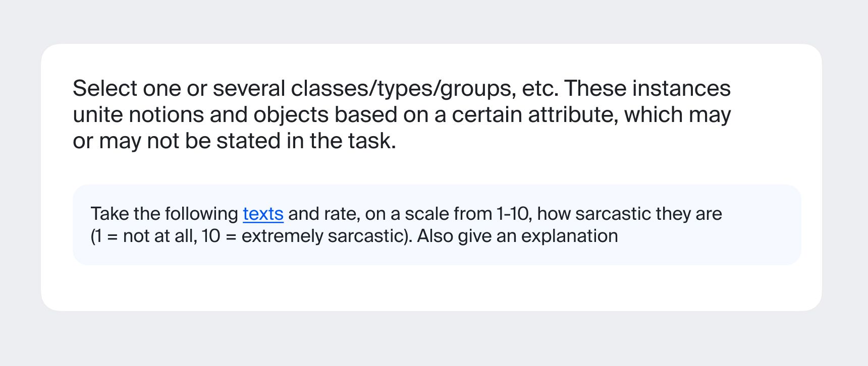Click the instruction heading starting "Select one or several"
Viewport: 868px width, 366px height.
[x=402, y=114]
